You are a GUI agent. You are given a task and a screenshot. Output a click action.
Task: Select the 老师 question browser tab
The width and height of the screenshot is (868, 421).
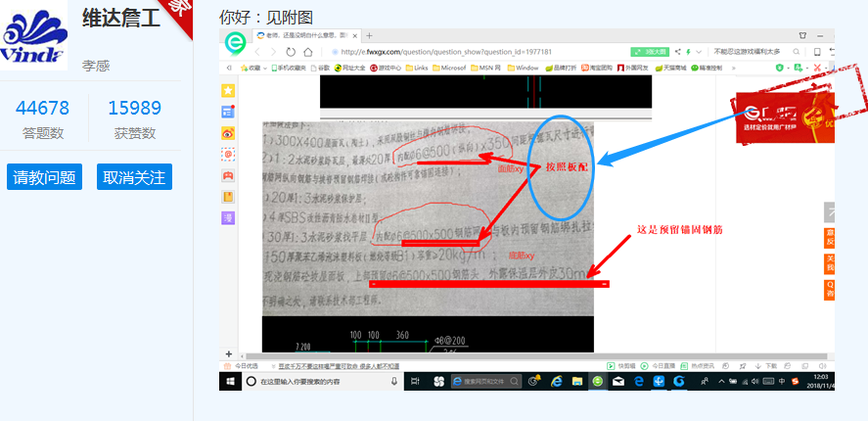[307, 35]
